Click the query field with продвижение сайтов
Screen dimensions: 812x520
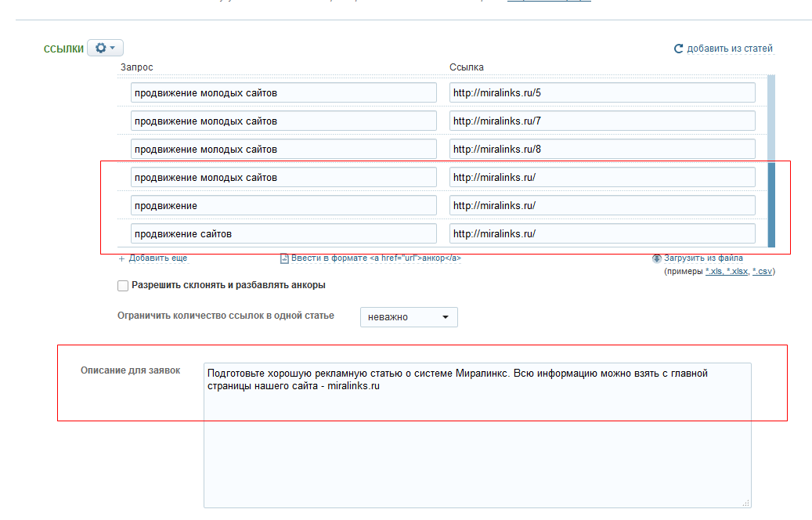(x=283, y=233)
